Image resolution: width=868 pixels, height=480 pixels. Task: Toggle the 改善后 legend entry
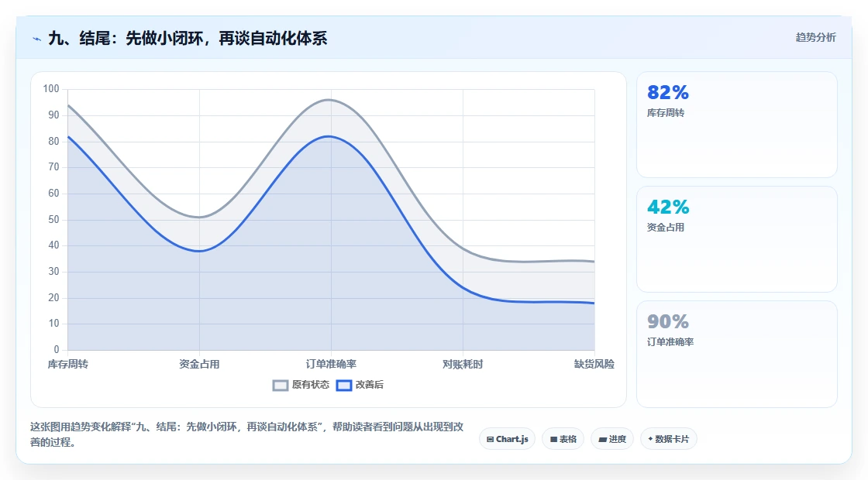pyautogui.click(x=360, y=385)
